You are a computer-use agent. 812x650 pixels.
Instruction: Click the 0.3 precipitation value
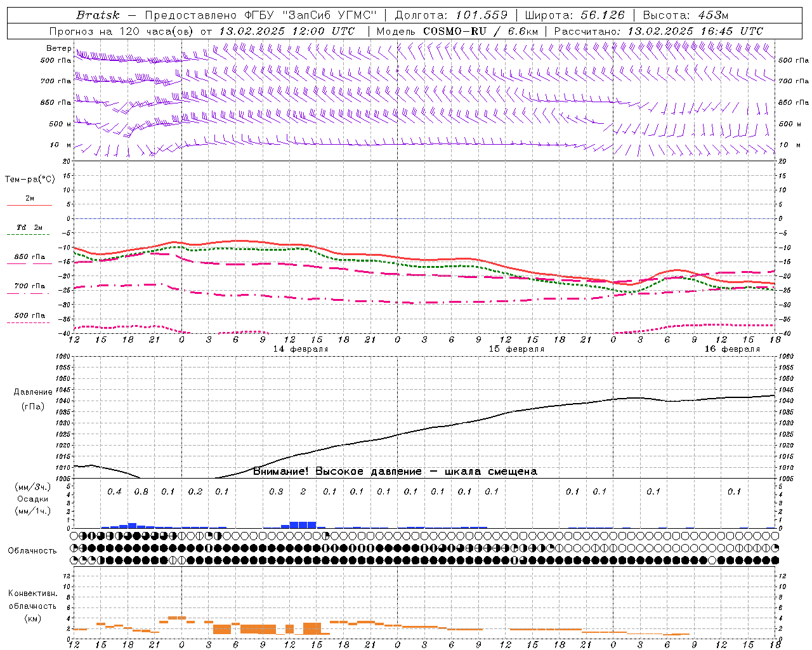276,492
